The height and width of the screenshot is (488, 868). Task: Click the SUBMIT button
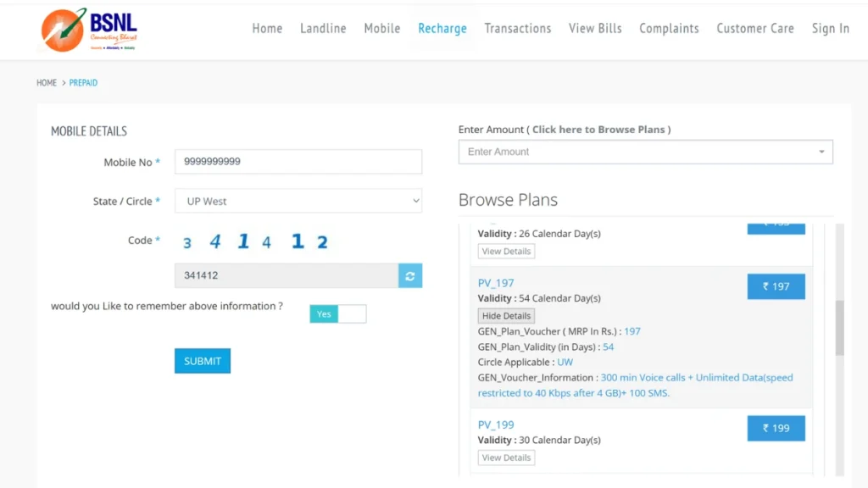[x=203, y=361]
